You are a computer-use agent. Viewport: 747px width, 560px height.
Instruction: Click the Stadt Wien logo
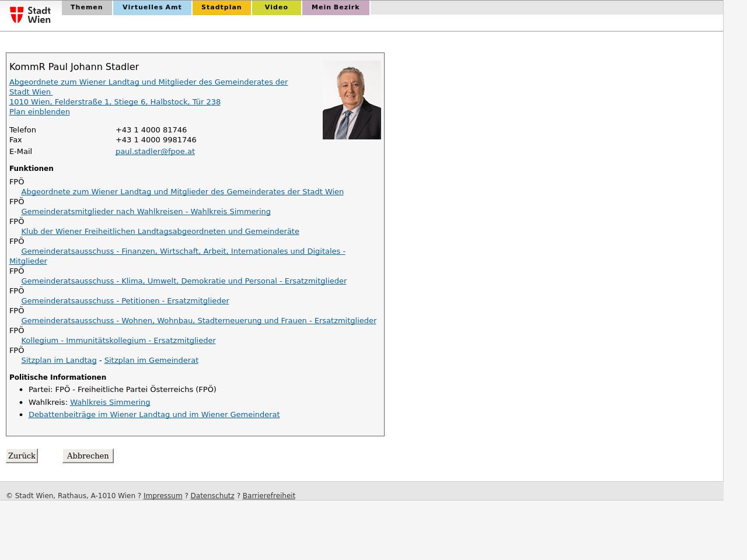pyautogui.click(x=30, y=15)
